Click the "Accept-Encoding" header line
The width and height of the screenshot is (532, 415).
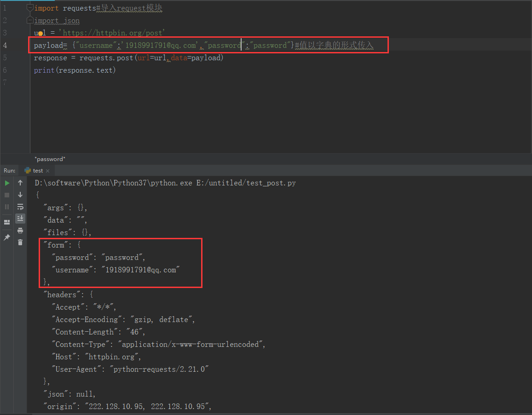pos(123,319)
